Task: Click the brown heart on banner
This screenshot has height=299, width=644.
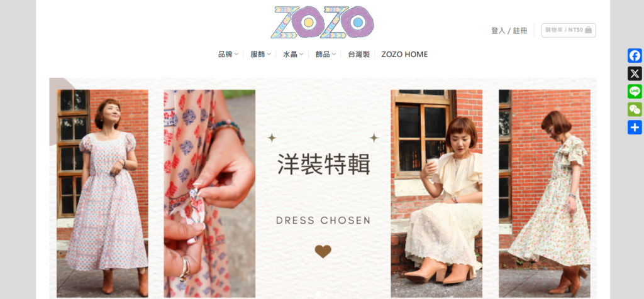Action: (x=323, y=251)
